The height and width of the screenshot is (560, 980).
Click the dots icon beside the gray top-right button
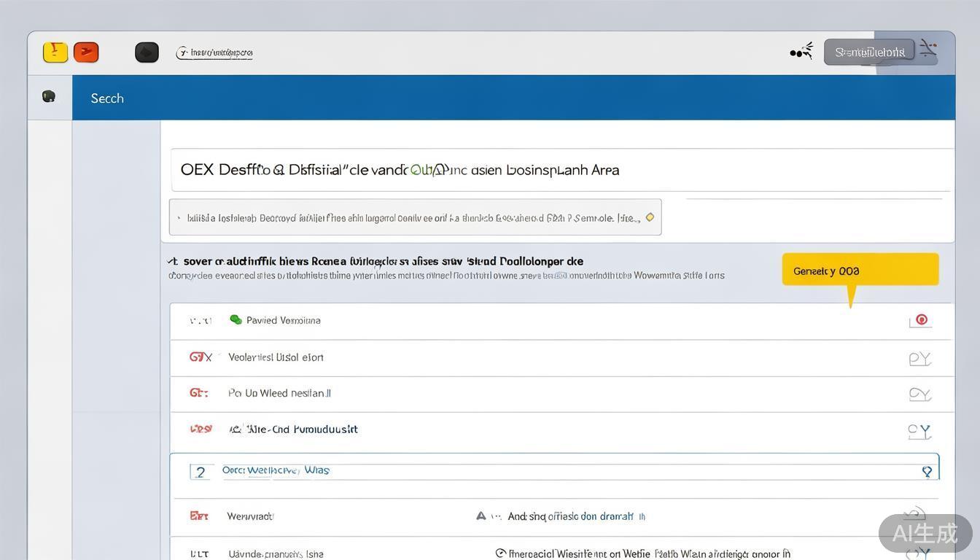click(801, 52)
